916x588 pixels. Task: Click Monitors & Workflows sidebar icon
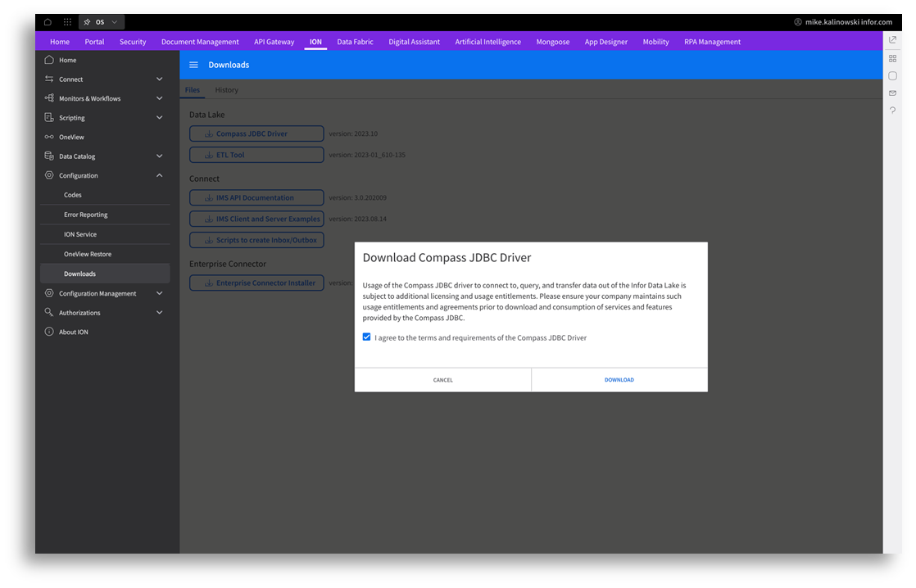click(49, 98)
